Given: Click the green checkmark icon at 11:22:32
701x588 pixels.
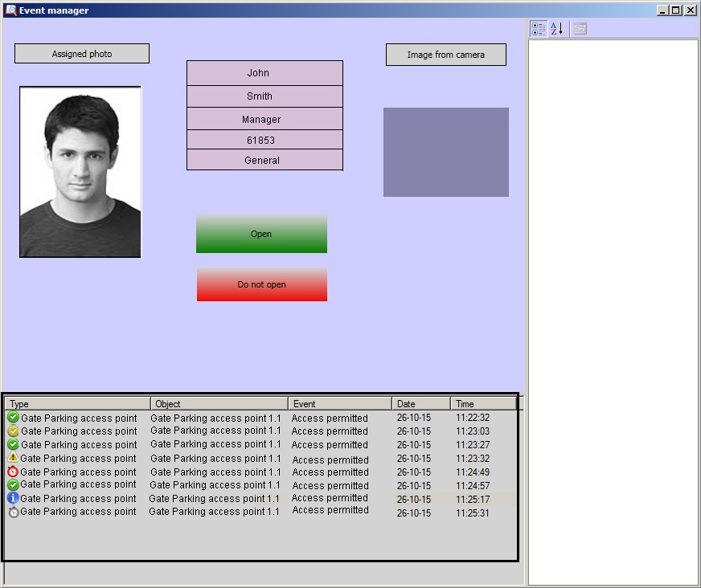Looking at the screenshot, I should point(13,418).
